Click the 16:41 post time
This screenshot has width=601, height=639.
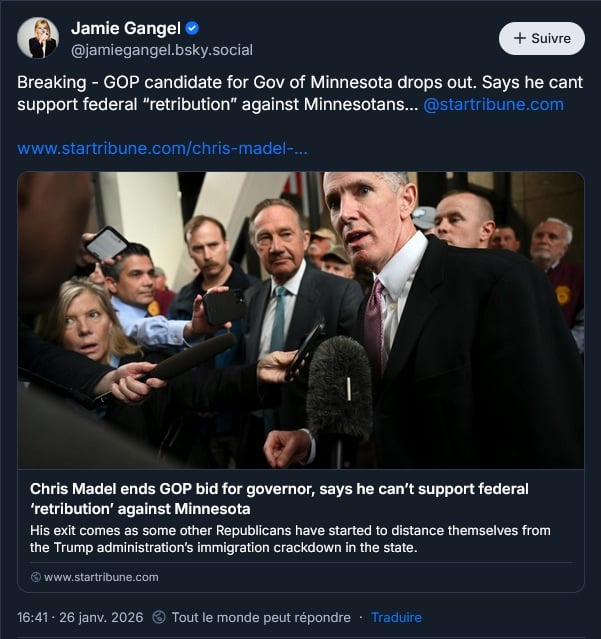pos(33,617)
